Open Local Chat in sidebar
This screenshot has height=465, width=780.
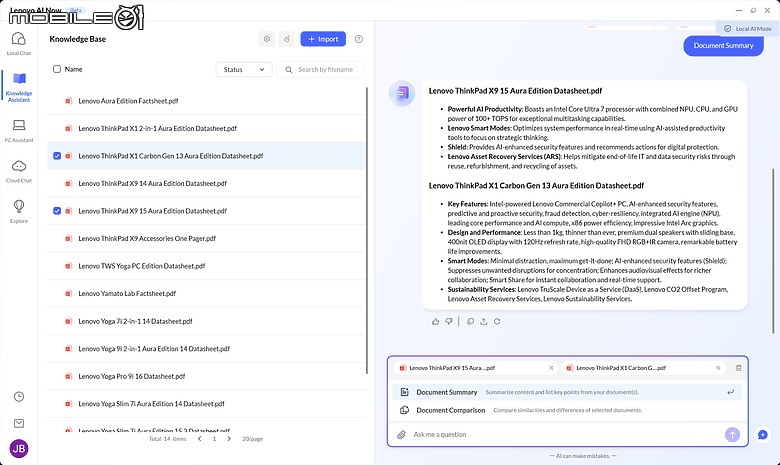click(x=19, y=44)
